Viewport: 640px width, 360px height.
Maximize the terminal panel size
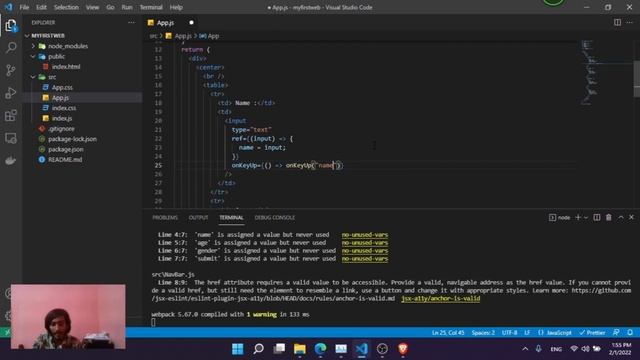[x=620, y=218]
